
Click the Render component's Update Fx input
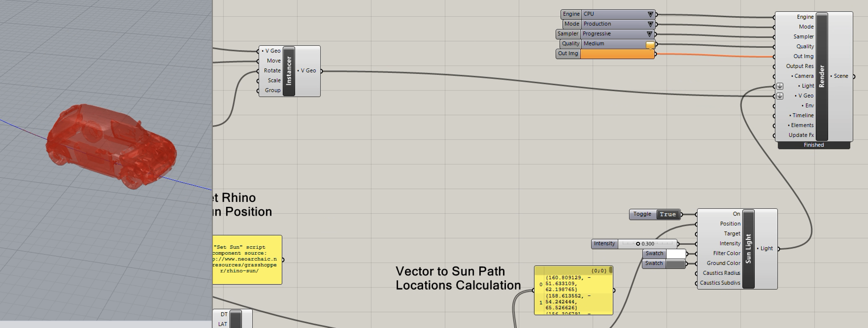(801, 135)
